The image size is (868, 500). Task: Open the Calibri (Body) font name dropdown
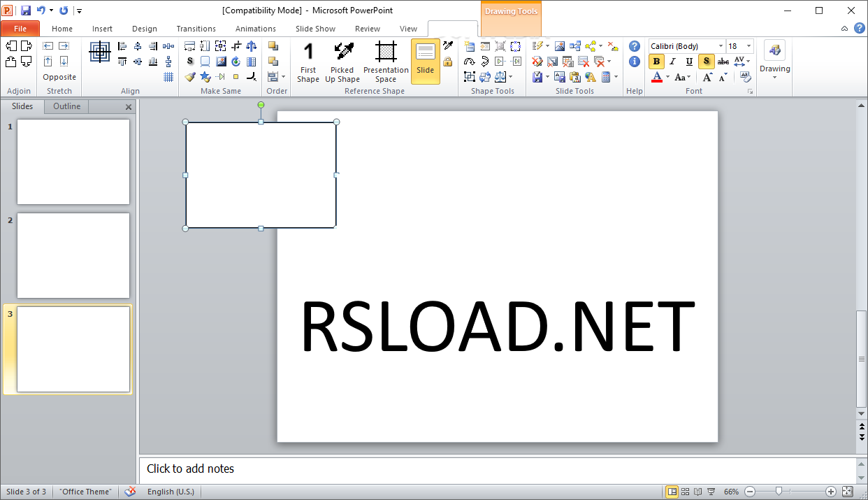721,46
